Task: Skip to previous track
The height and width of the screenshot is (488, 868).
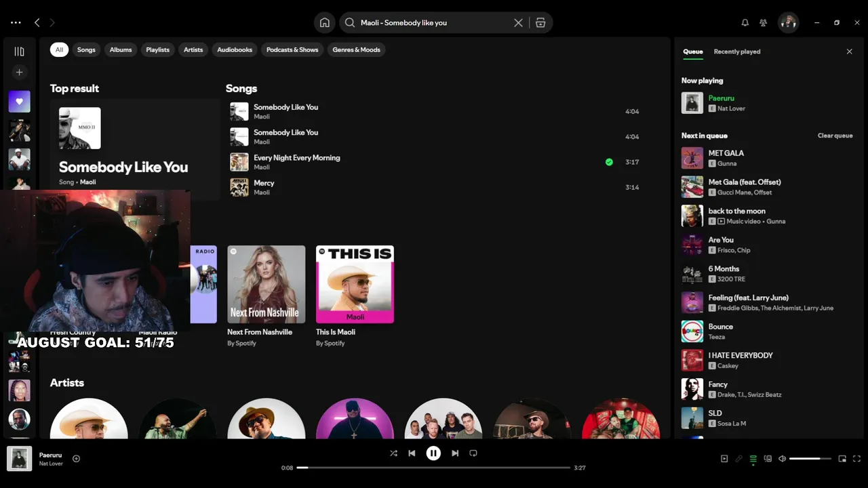Action: pyautogui.click(x=412, y=453)
